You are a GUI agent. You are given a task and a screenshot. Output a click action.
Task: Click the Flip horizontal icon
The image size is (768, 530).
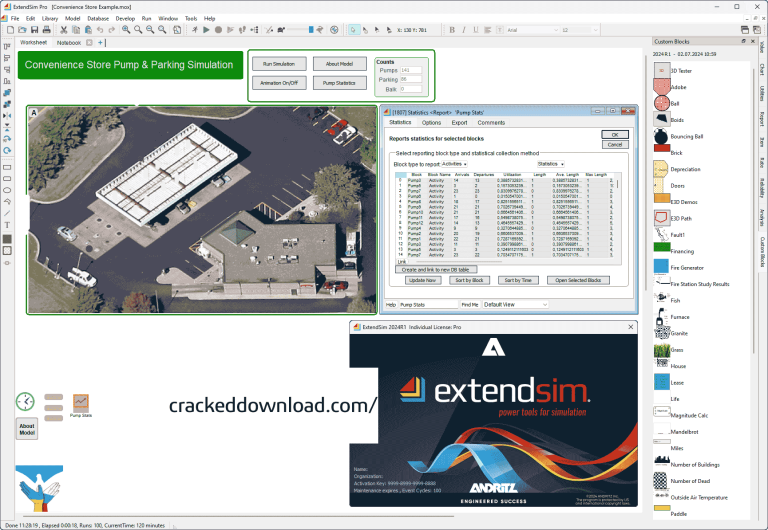click(7, 116)
